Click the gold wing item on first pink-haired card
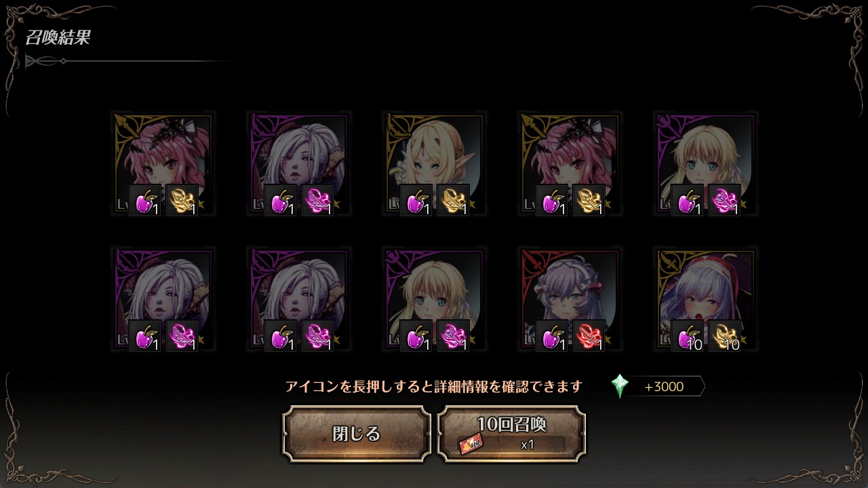The height and width of the screenshot is (488, 868). [182, 201]
